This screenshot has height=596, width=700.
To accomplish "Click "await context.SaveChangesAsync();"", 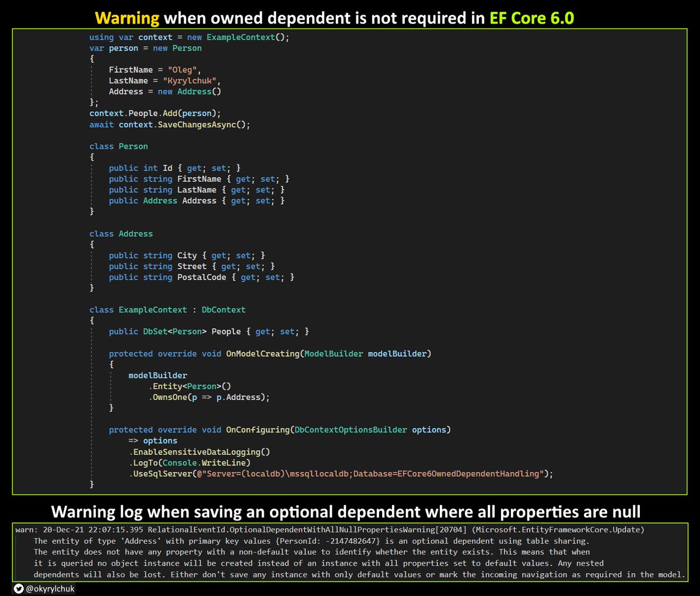I will [x=170, y=125].
